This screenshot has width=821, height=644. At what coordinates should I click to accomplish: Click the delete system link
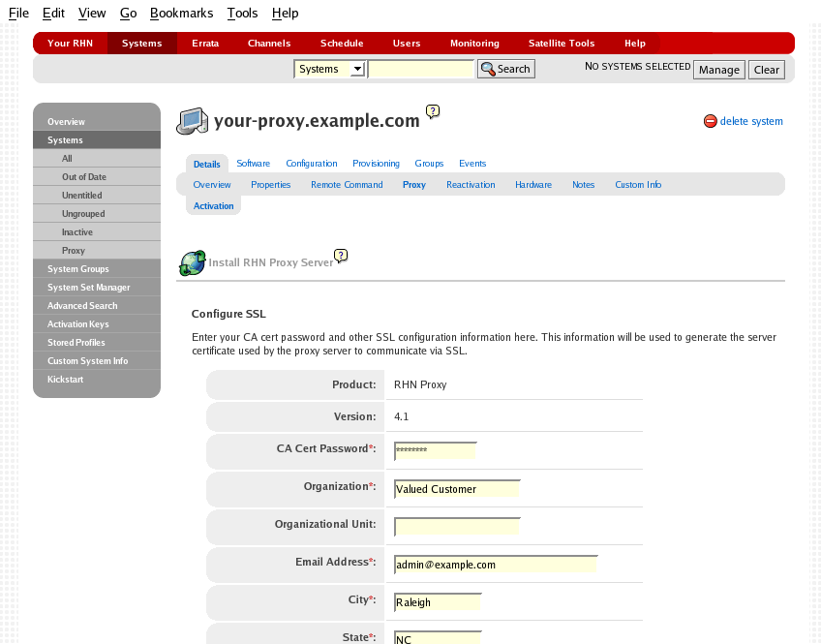[x=751, y=121]
